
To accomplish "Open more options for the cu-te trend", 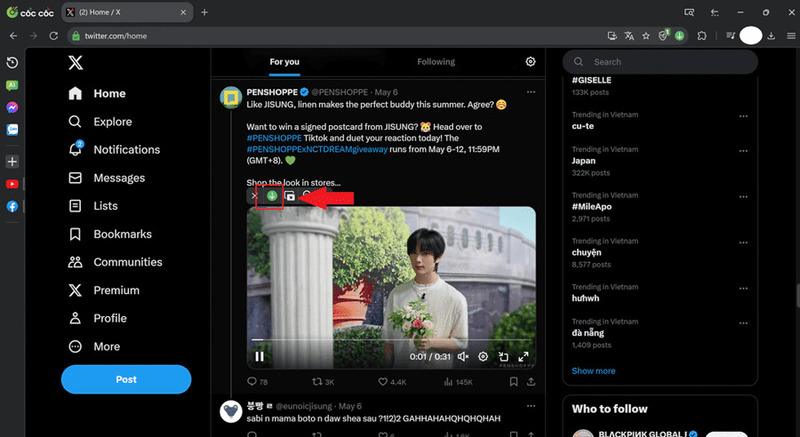I will point(743,116).
